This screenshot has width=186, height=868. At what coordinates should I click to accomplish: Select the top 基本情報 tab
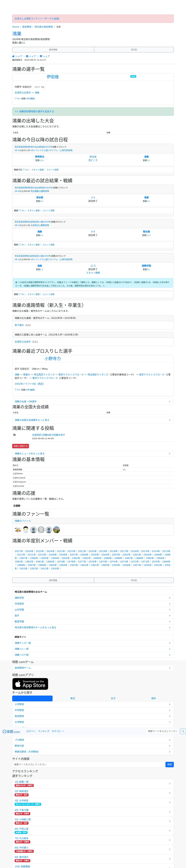tap(53, 49)
